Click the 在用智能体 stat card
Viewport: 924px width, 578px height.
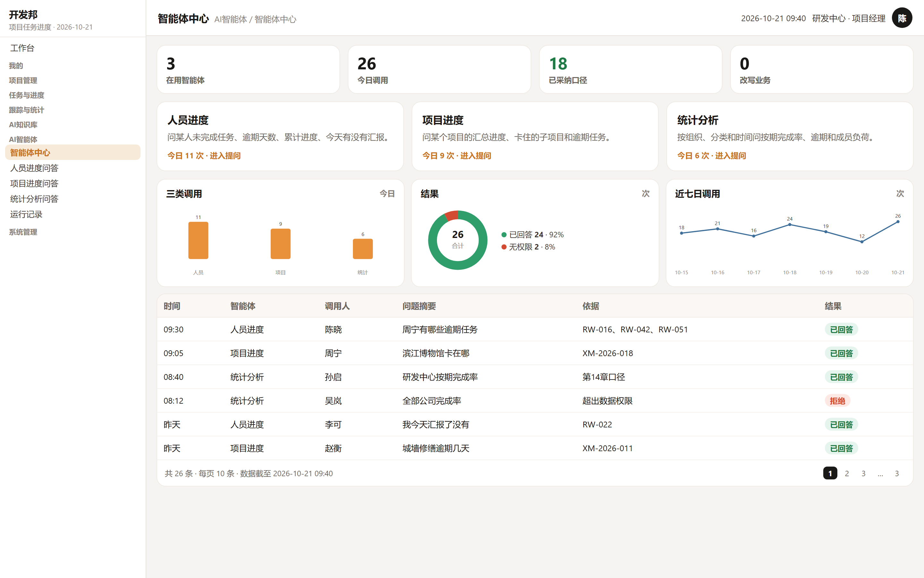tap(248, 69)
